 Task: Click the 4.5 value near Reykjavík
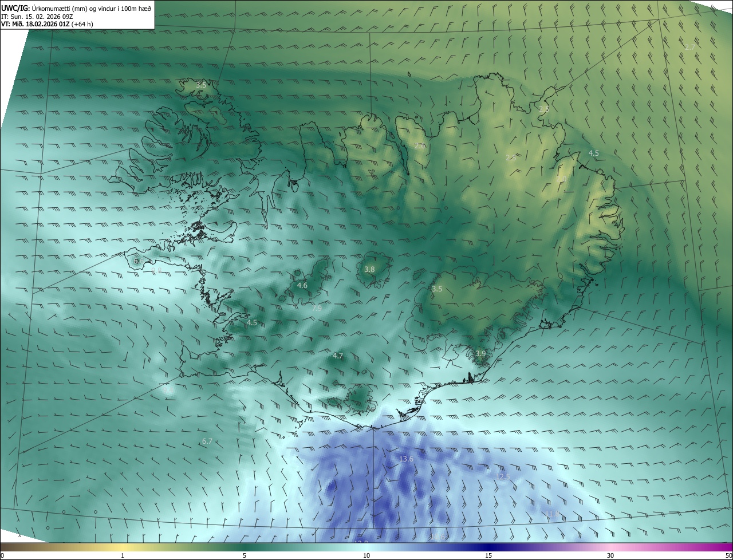coord(252,323)
